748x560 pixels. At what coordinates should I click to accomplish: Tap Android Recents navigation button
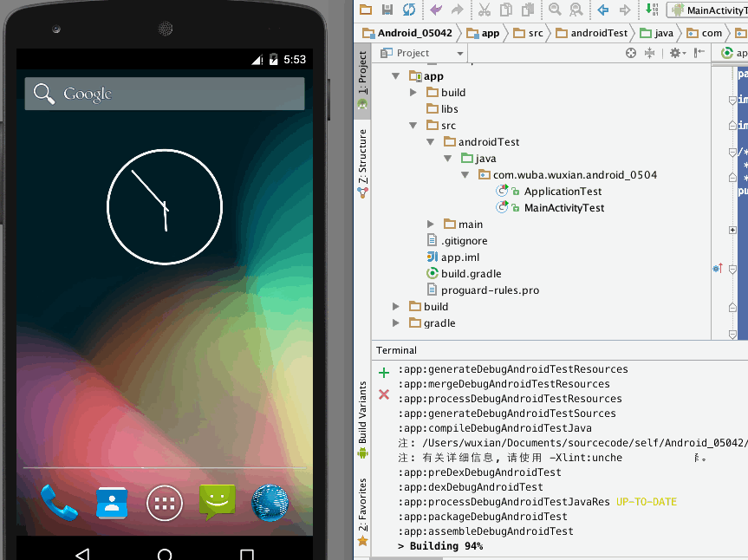pos(247,554)
